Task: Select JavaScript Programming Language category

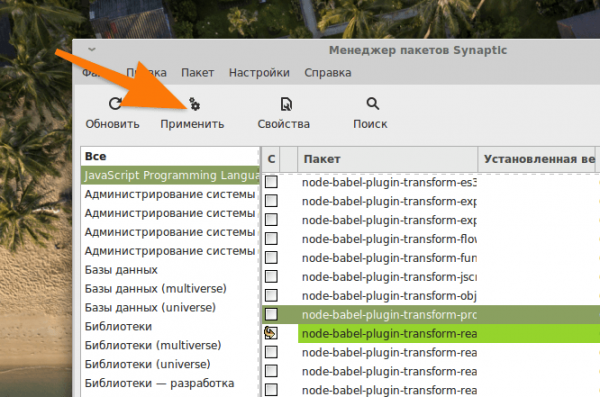Action: [170, 175]
